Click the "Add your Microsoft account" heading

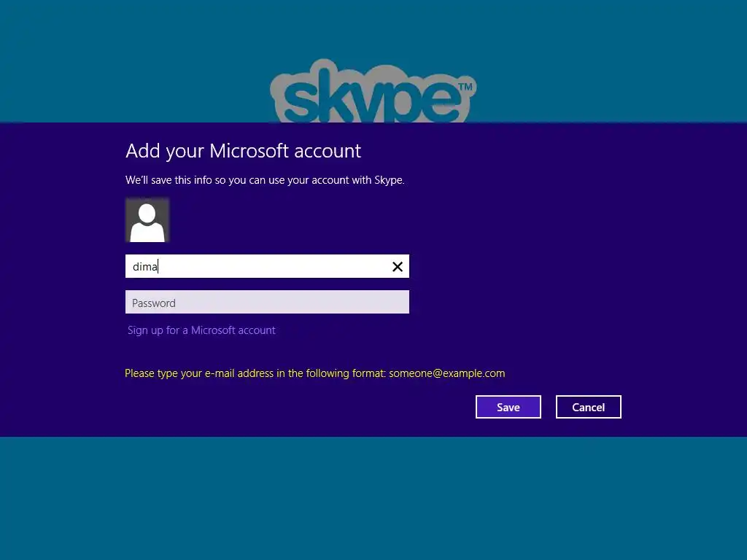(244, 152)
